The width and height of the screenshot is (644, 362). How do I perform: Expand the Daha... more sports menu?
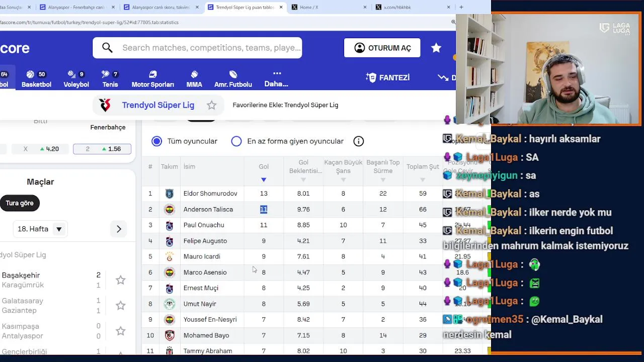(x=276, y=79)
